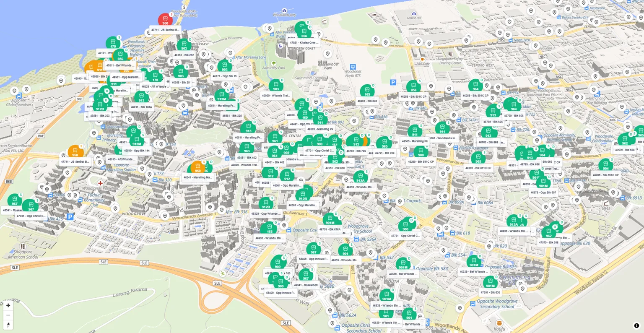This screenshot has width=644, height=333.
Task: Select the Woodlands Polyclinic red cross icon
Action: coord(100,183)
